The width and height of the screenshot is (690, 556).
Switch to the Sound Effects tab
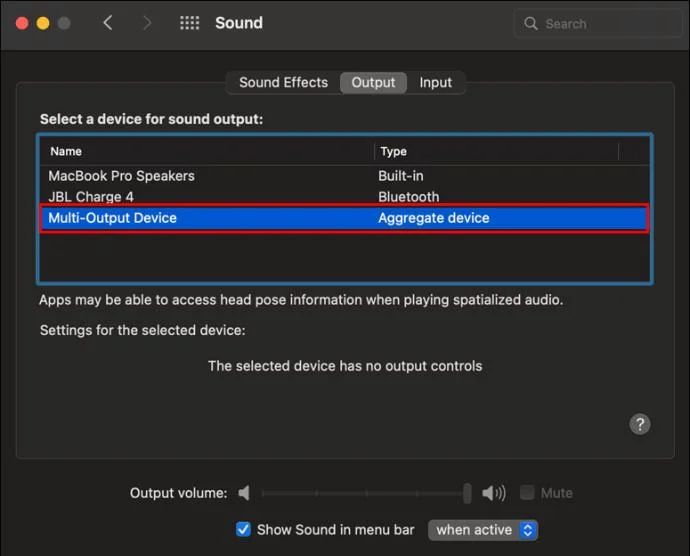tap(283, 82)
